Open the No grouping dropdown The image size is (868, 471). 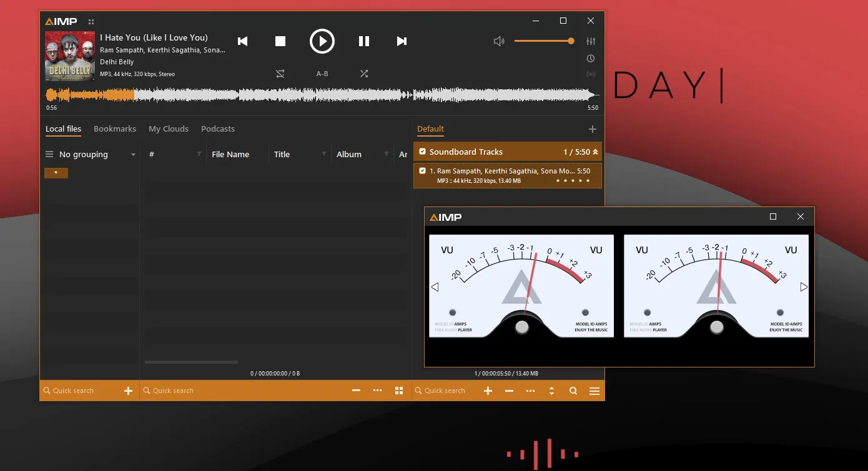click(133, 155)
